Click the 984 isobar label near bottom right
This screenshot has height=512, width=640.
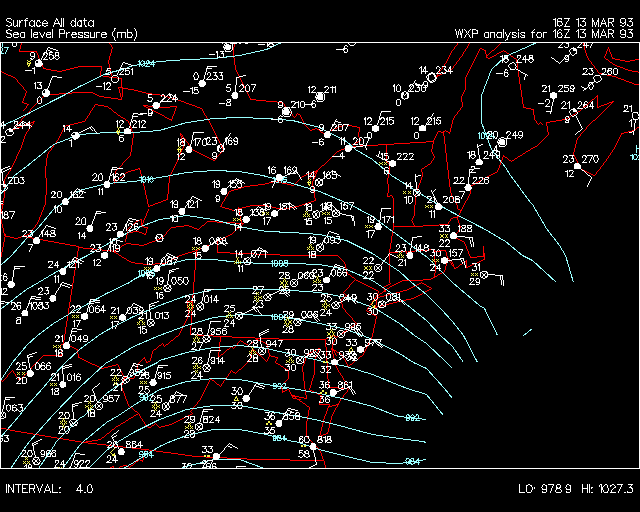[x=412, y=461]
